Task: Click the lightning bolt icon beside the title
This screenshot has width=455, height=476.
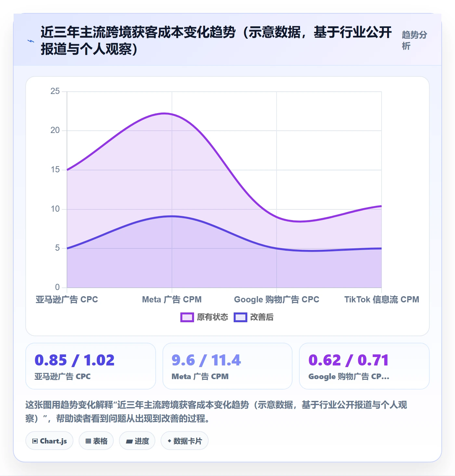Action: point(31,41)
